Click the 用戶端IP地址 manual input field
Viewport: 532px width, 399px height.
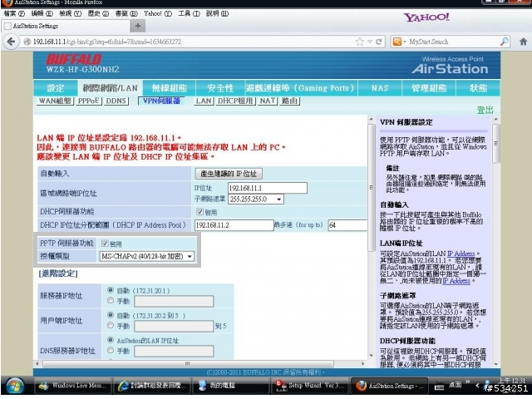point(174,326)
